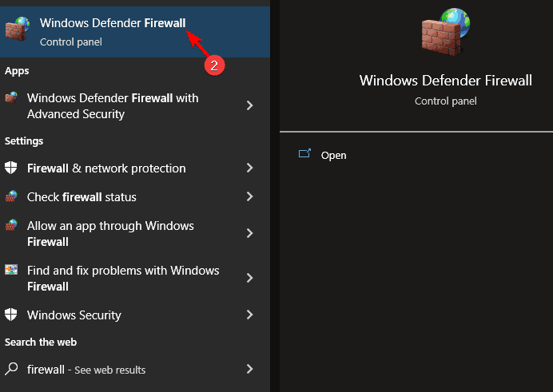Expand the Firewall & network protection chevron
553x392 pixels.
point(250,168)
